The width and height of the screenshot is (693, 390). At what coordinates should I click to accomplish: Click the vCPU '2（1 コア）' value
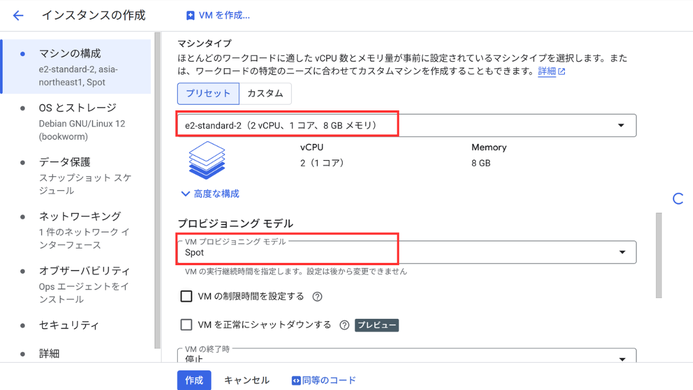[322, 163]
